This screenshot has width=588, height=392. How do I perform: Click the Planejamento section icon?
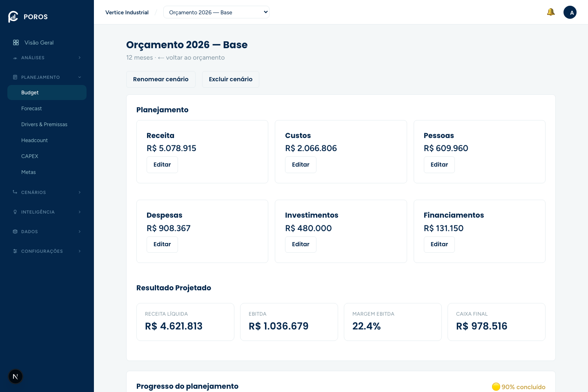(x=15, y=77)
